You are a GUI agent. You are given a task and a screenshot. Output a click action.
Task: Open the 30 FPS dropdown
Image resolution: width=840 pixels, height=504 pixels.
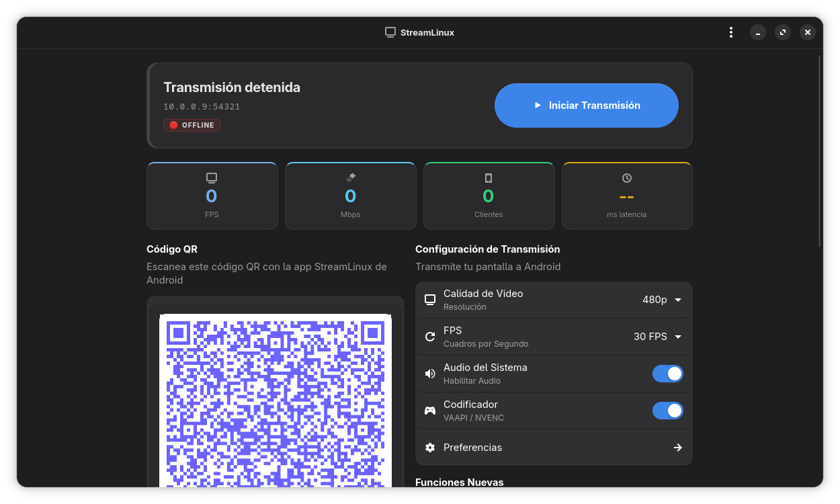click(658, 337)
